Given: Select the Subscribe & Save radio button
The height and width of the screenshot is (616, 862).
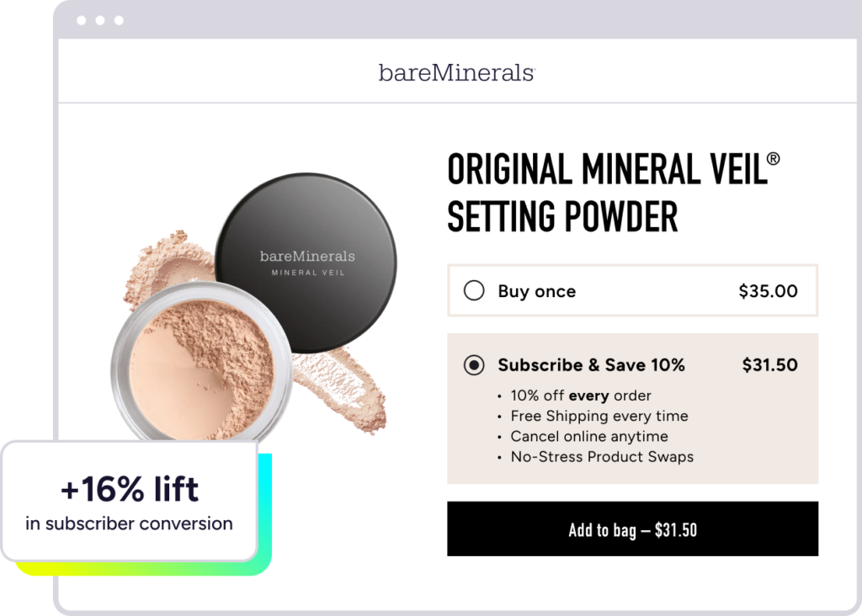Looking at the screenshot, I should coord(474,365).
